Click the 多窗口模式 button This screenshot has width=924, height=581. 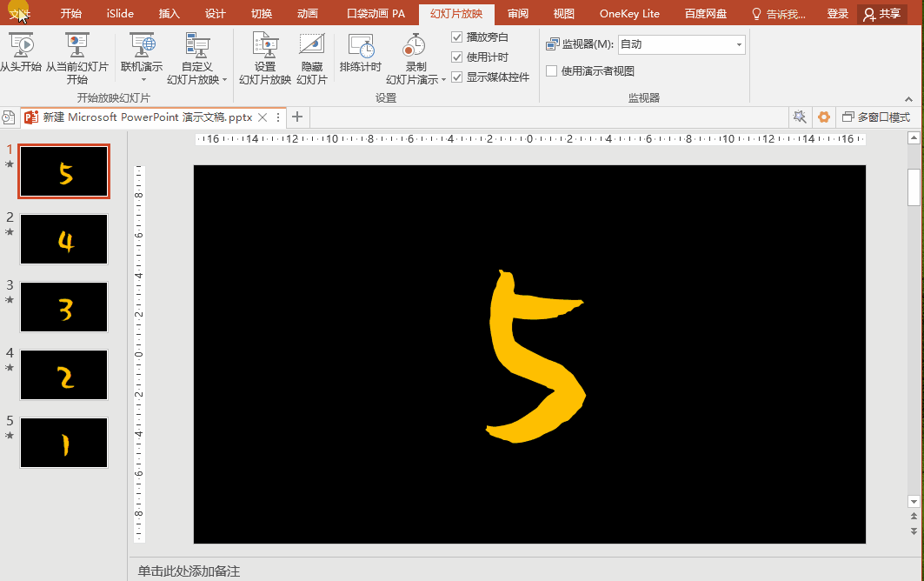875,117
